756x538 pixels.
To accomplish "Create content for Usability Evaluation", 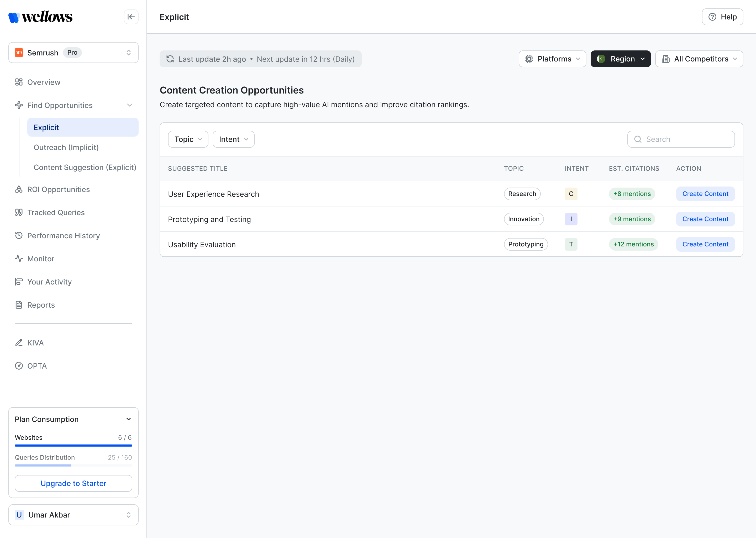I will point(705,244).
